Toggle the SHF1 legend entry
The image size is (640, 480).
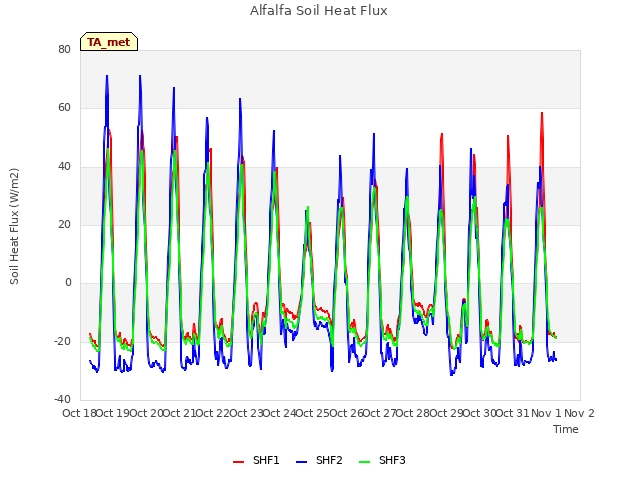pos(256,460)
